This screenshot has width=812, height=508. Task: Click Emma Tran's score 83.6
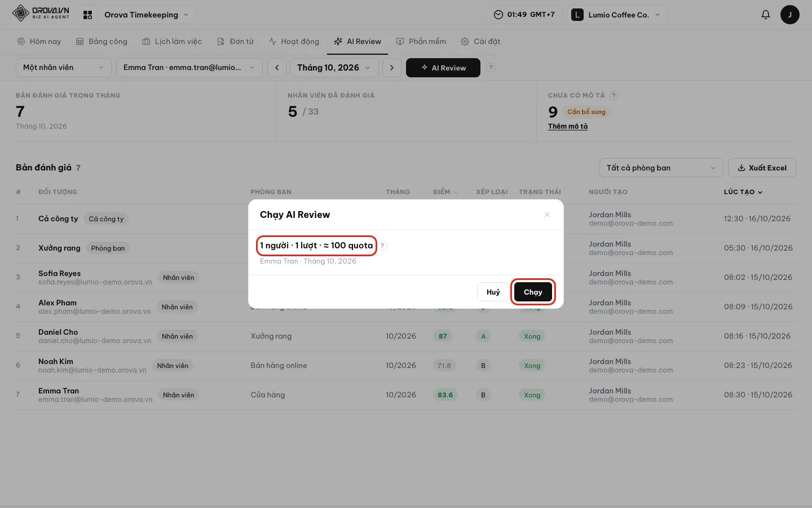point(445,395)
